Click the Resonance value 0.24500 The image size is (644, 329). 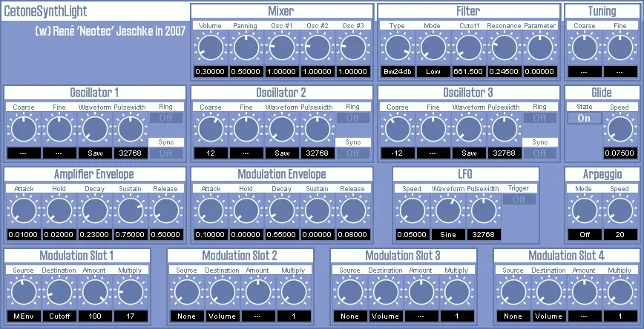[504, 71]
